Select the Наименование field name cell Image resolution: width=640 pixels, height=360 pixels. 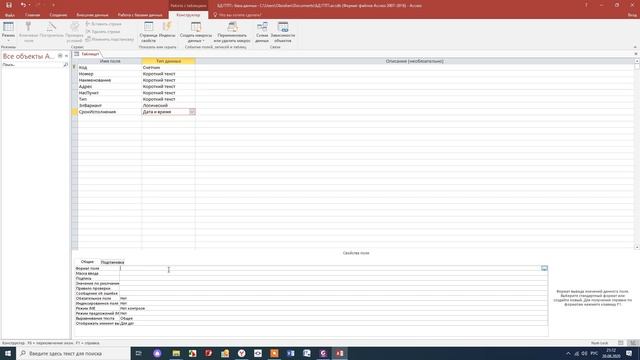pyautogui.click(x=109, y=80)
